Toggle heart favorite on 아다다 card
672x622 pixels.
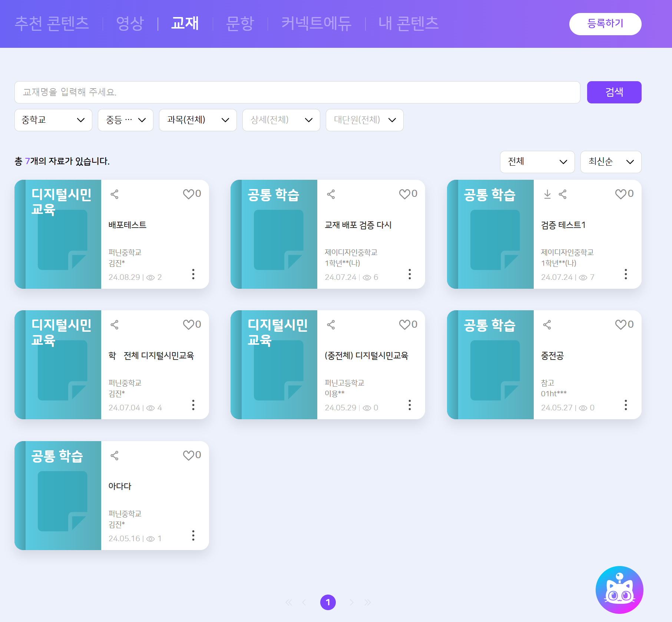point(189,455)
